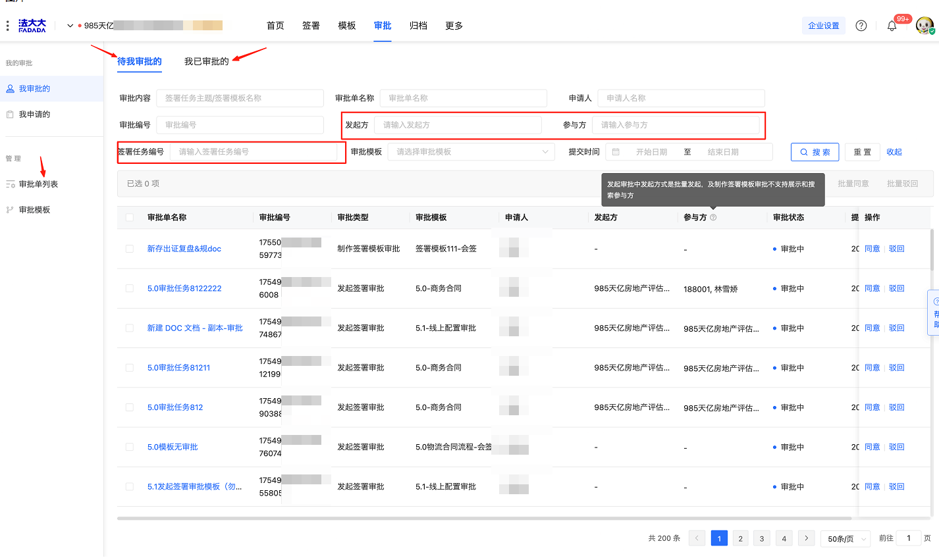Click 同意 for 新建 DOC 文档 row
939x560 pixels.
[x=872, y=328]
